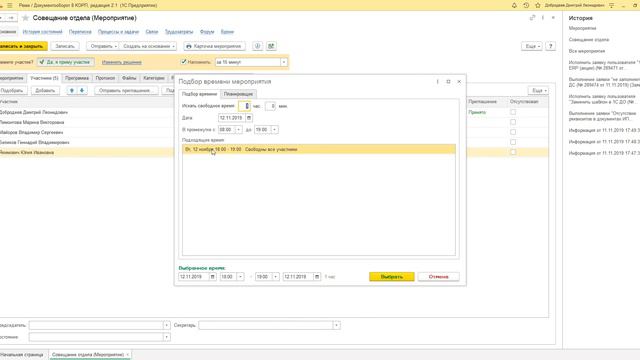
Task: Expand the Отправить dropdown
Action: [x=102, y=46]
